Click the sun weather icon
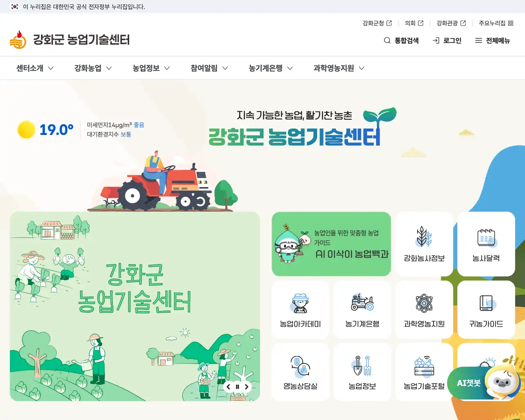The height and width of the screenshot is (420, 525). pos(26,130)
